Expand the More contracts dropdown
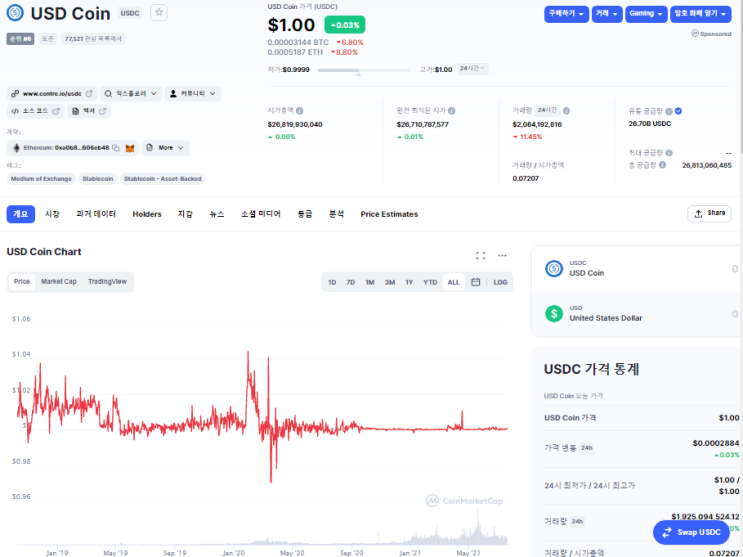 [165, 148]
